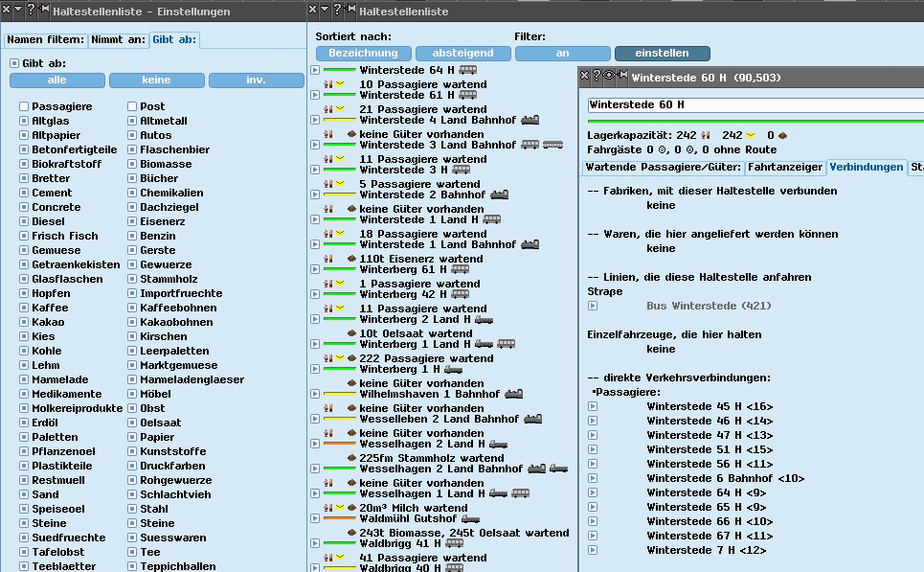Click the truck icon next to Waldmühl Gutshof

470,518
